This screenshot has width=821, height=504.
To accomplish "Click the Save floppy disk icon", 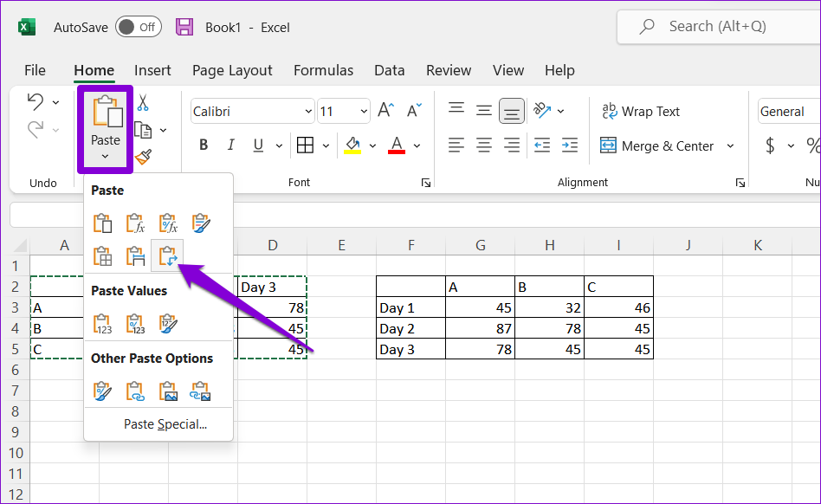I will tap(184, 27).
